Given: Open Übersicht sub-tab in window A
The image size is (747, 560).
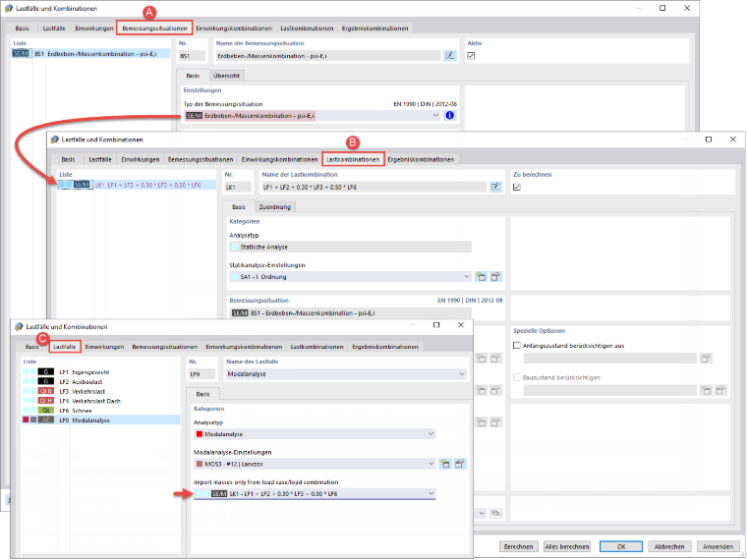Looking at the screenshot, I should click(226, 76).
